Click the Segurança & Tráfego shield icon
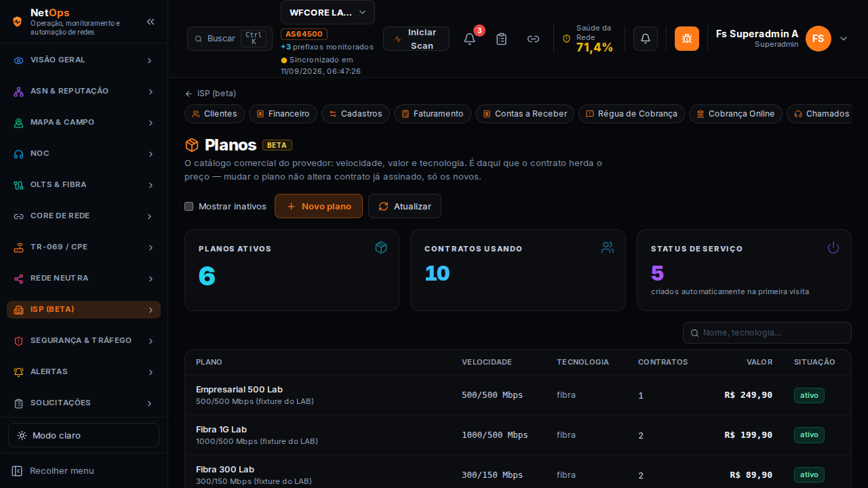The width and height of the screenshot is (868, 488). pyautogui.click(x=19, y=341)
